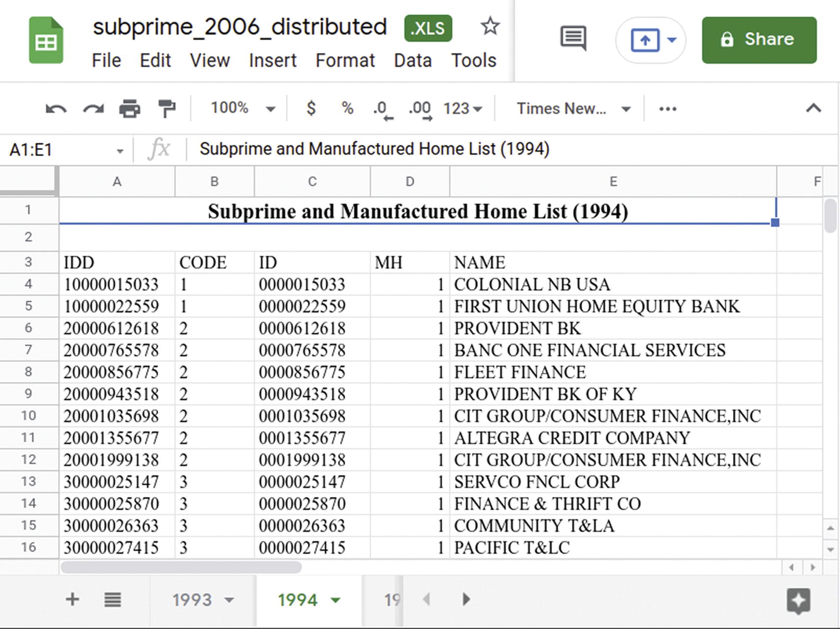Open the zoom 100% dropdown
This screenshot has height=629, width=840.
pos(243,108)
